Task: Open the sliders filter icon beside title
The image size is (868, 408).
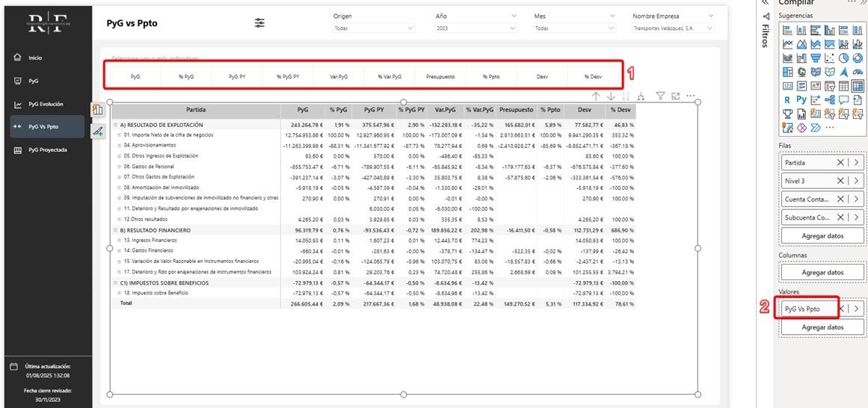Action: click(259, 22)
